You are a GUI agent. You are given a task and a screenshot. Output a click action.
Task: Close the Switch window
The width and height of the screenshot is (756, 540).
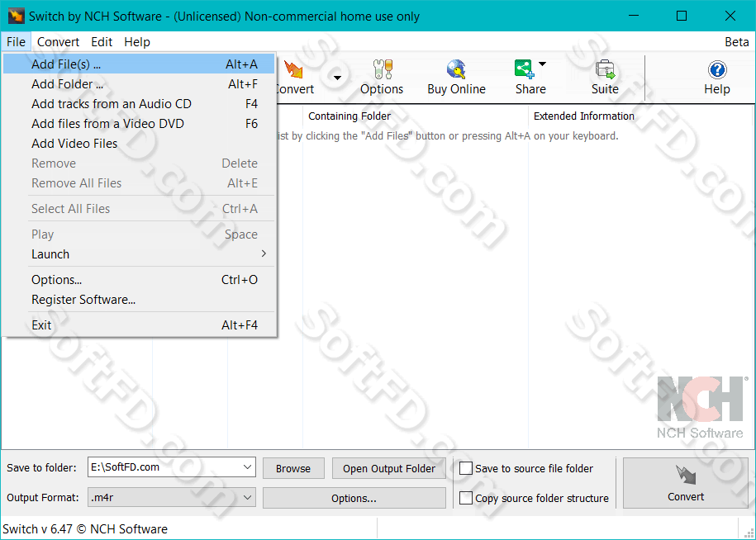(x=730, y=16)
